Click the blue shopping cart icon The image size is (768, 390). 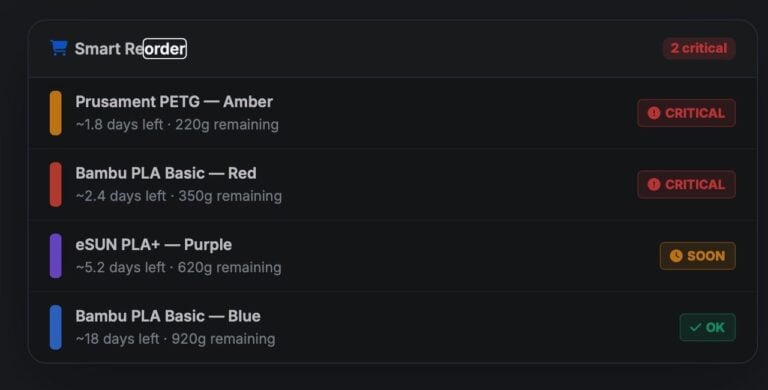pyautogui.click(x=59, y=48)
